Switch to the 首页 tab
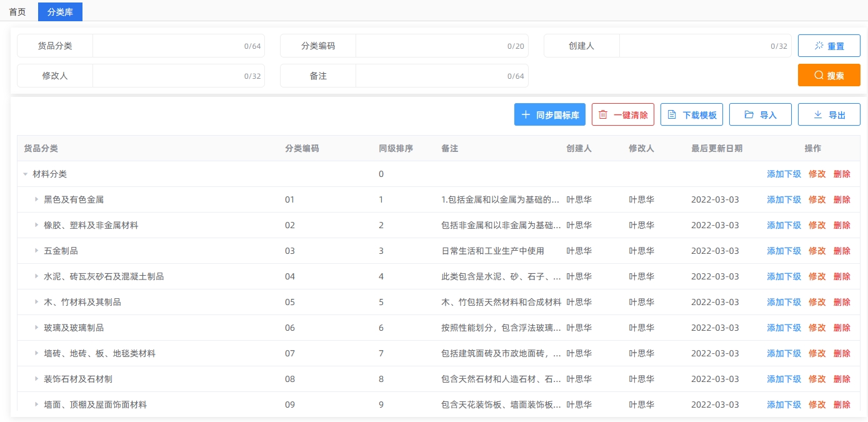Screen dimensions: 868x422 (x=17, y=12)
